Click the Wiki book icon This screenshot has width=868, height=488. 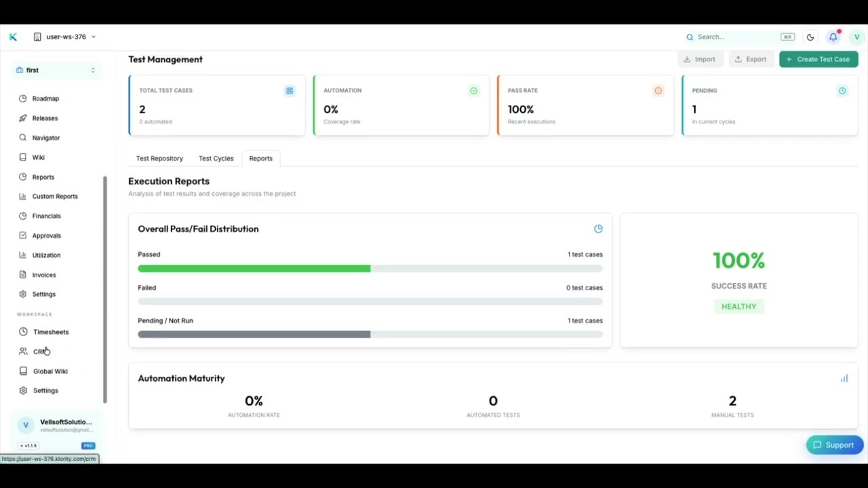click(x=23, y=157)
